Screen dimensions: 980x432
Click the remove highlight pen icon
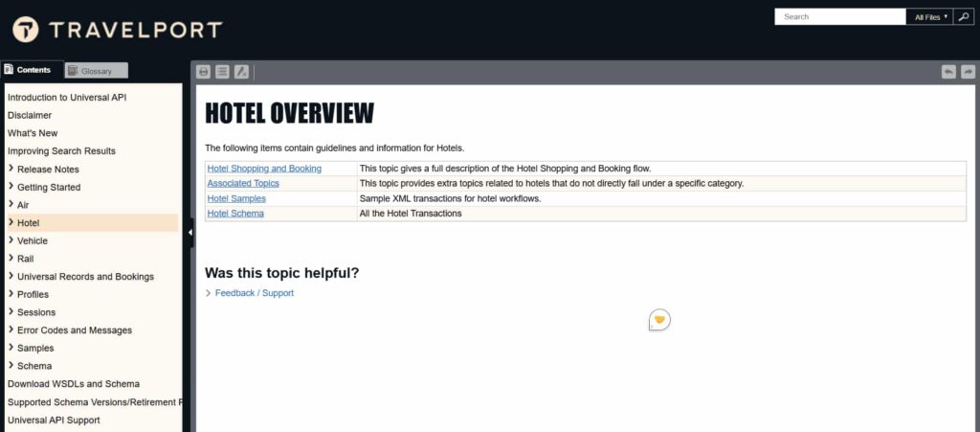coord(241,72)
